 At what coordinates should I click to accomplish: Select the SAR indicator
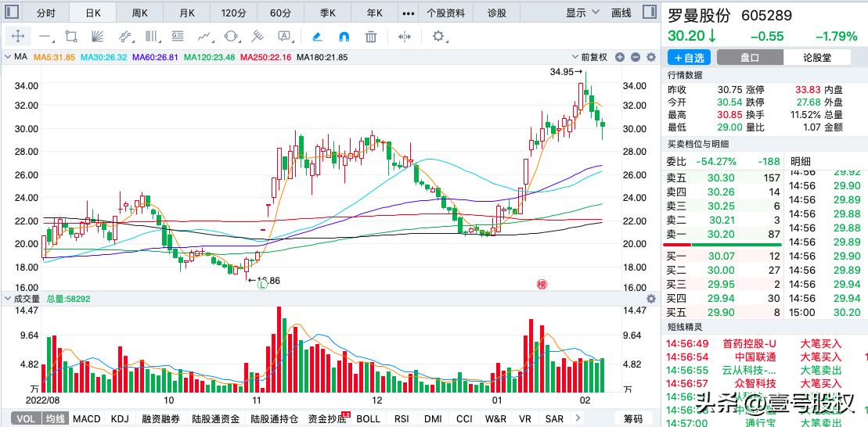tap(554, 418)
